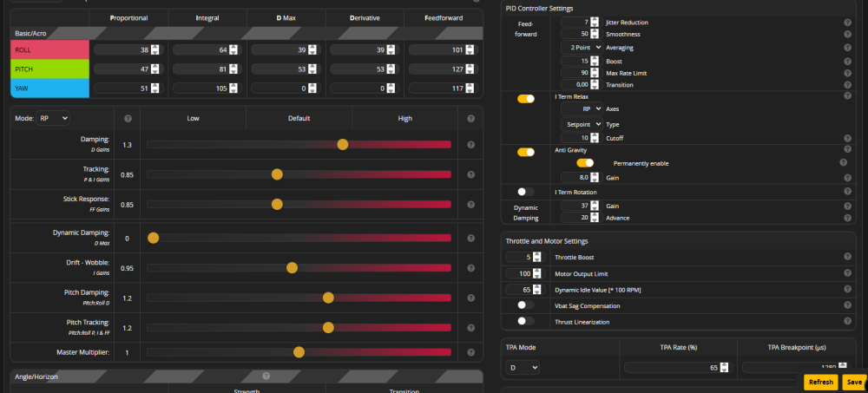Open the slider Mode RP dropdown
This screenshot has width=868, height=393.
pyautogui.click(x=53, y=118)
